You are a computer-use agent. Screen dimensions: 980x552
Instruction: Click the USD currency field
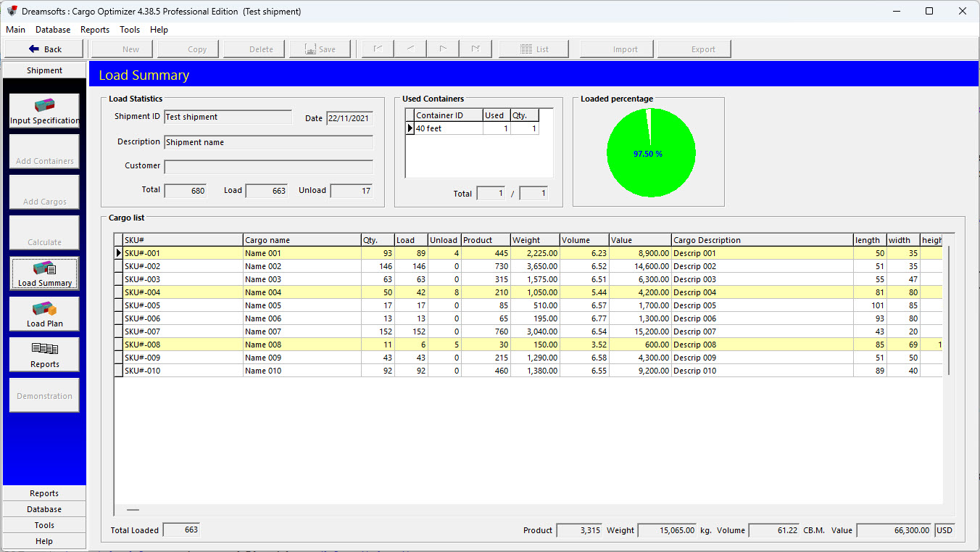[944, 531]
